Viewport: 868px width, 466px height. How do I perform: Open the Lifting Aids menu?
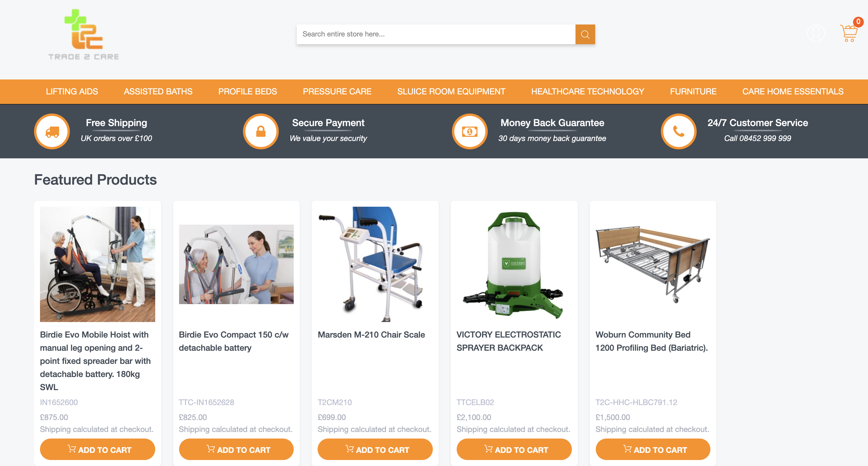click(72, 91)
